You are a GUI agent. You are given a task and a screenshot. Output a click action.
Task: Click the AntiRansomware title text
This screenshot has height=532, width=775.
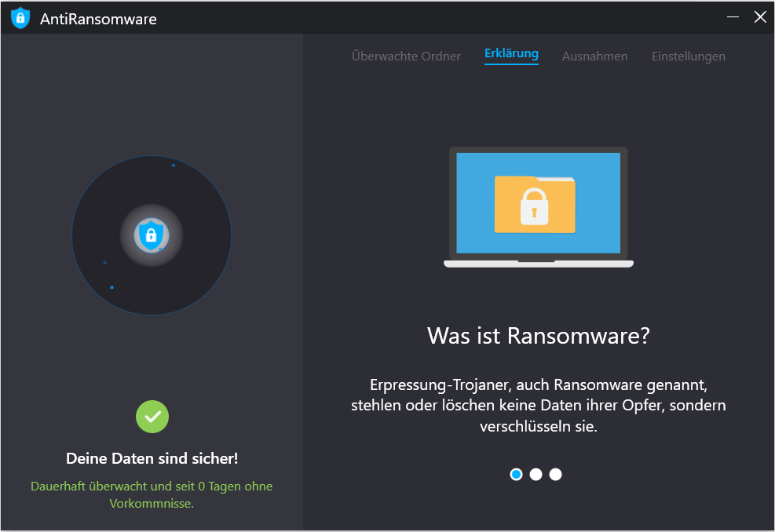pyautogui.click(x=98, y=19)
